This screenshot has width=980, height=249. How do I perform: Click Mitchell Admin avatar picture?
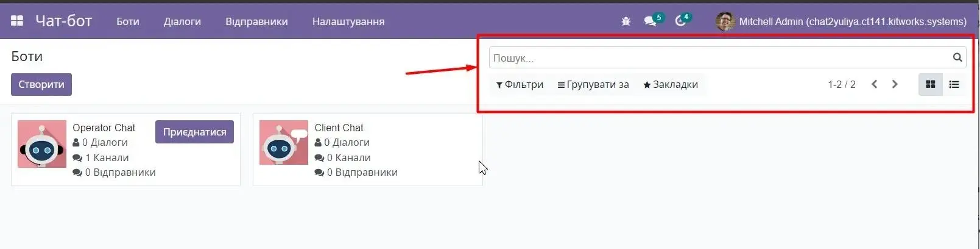tap(725, 21)
